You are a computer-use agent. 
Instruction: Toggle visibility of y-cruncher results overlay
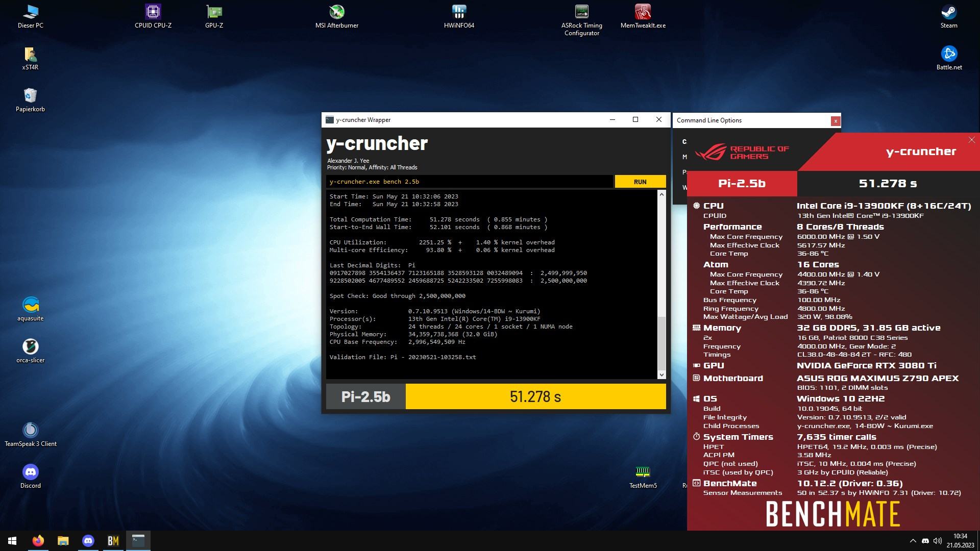tap(971, 139)
